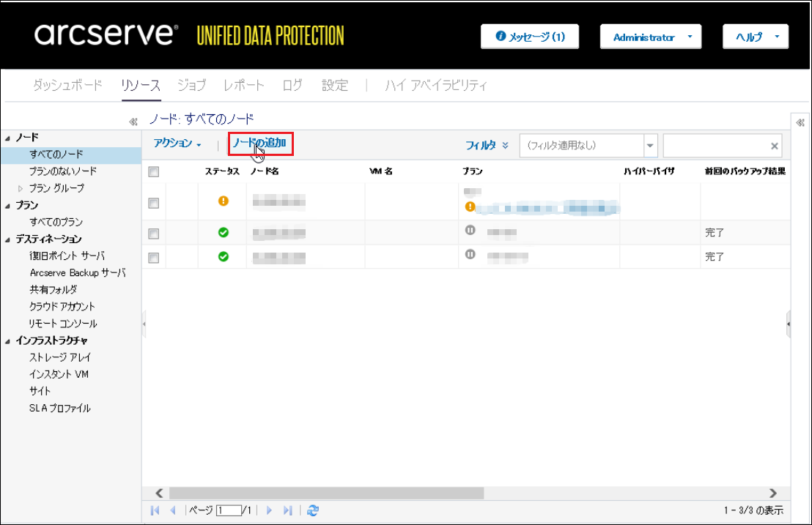This screenshot has height=525, width=812.
Task: Clear the search box with X icon
Action: click(774, 146)
